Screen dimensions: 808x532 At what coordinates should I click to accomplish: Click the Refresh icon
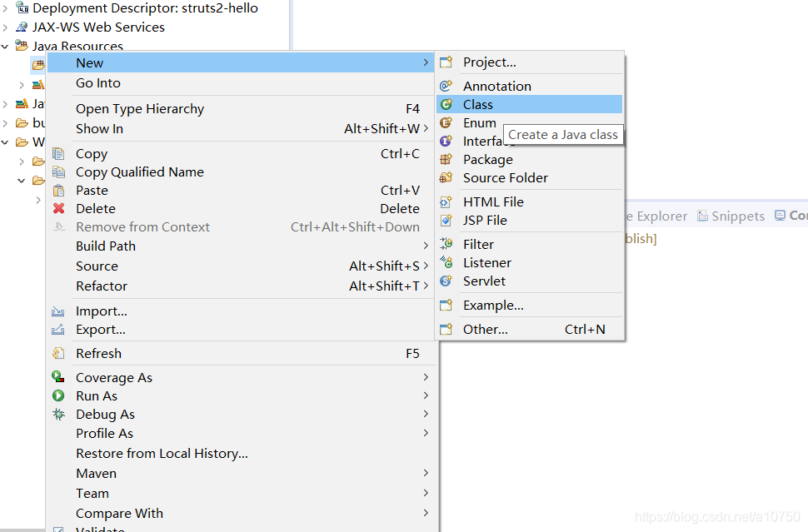[x=58, y=353]
